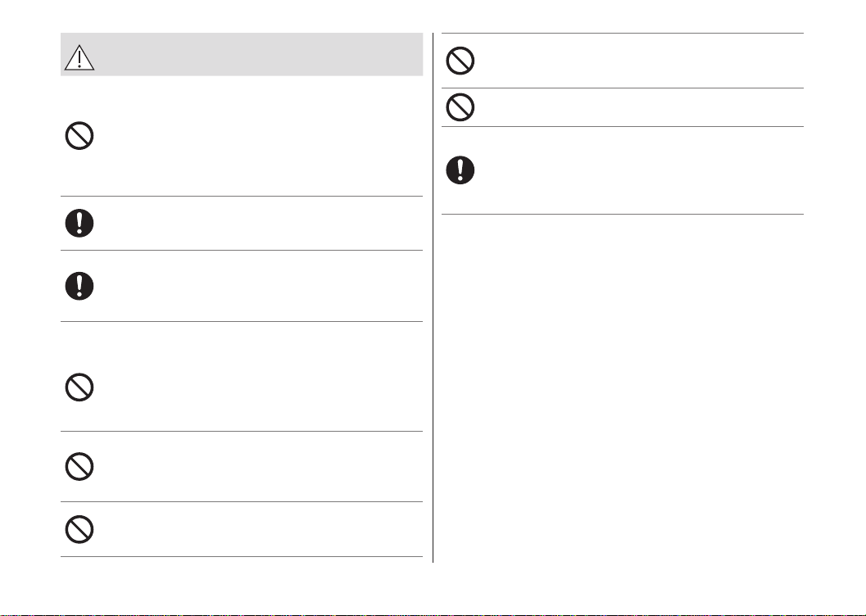Click the first prohibition icon in left column
The image size is (866, 616).
[79, 135]
